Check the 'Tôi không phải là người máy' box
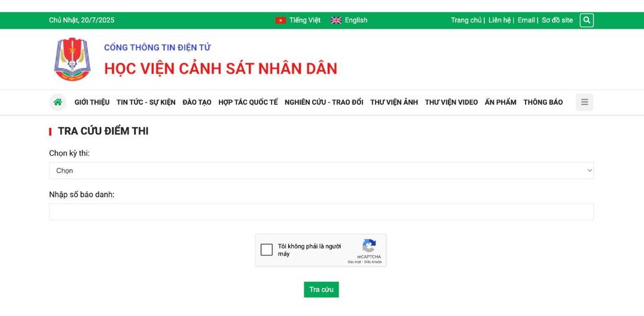The height and width of the screenshot is (316, 644). [267, 250]
